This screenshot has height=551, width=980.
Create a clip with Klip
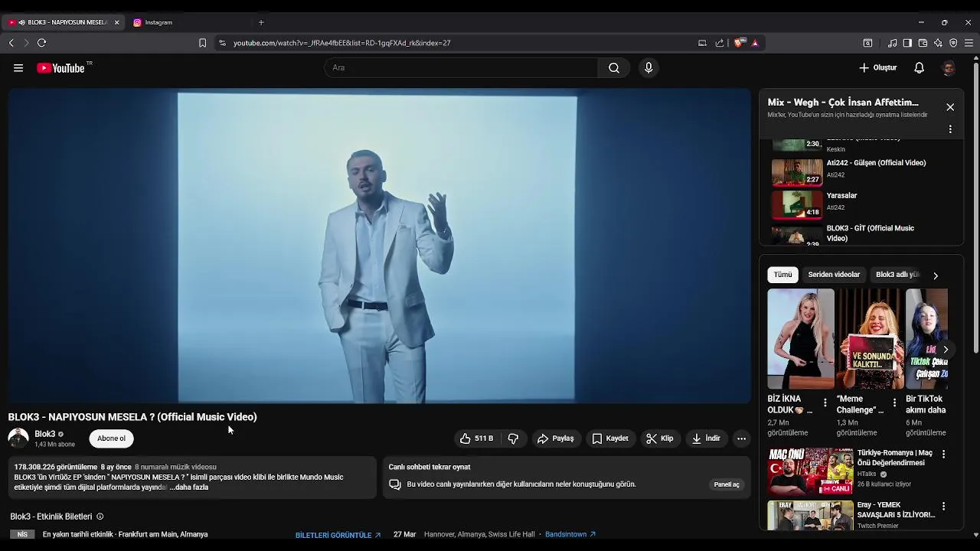pyautogui.click(x=660, y=439)
